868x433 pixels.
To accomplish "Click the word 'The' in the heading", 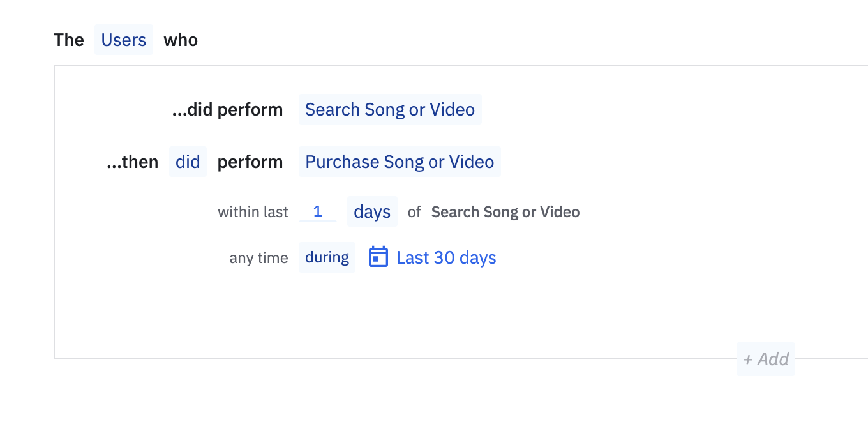I will point(69,40).
